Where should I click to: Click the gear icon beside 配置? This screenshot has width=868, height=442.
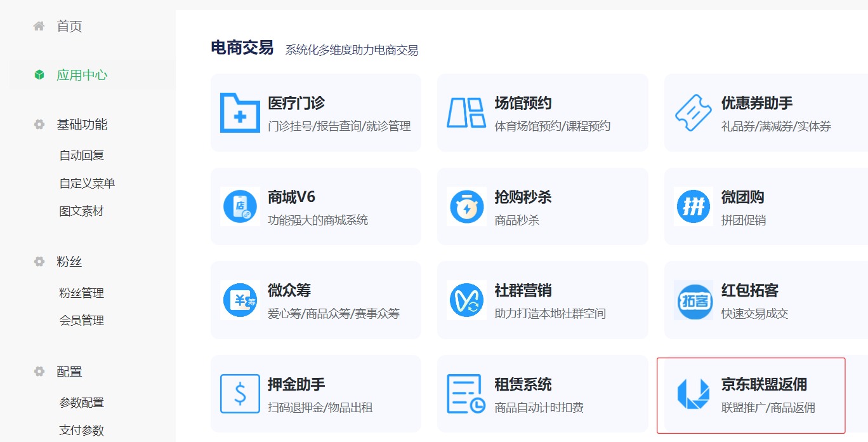(x=39, y=372)
